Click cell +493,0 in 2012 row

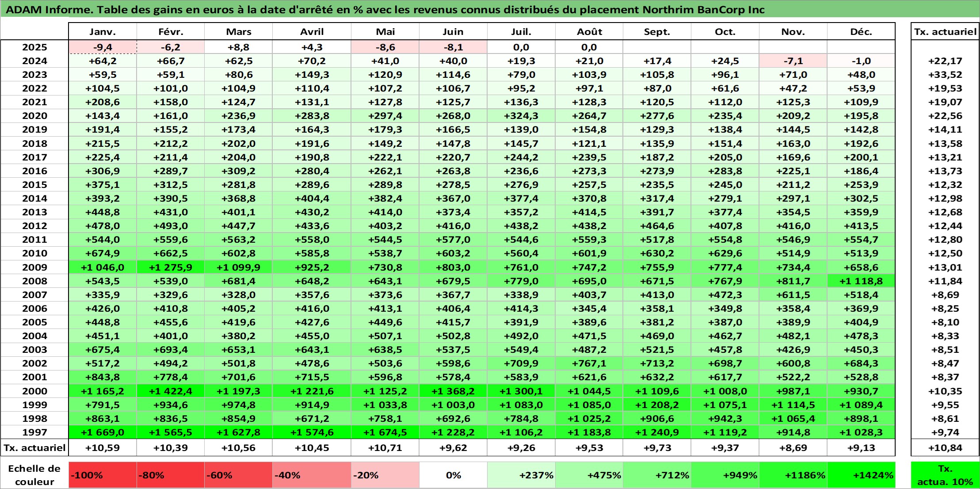click(171, 226)
